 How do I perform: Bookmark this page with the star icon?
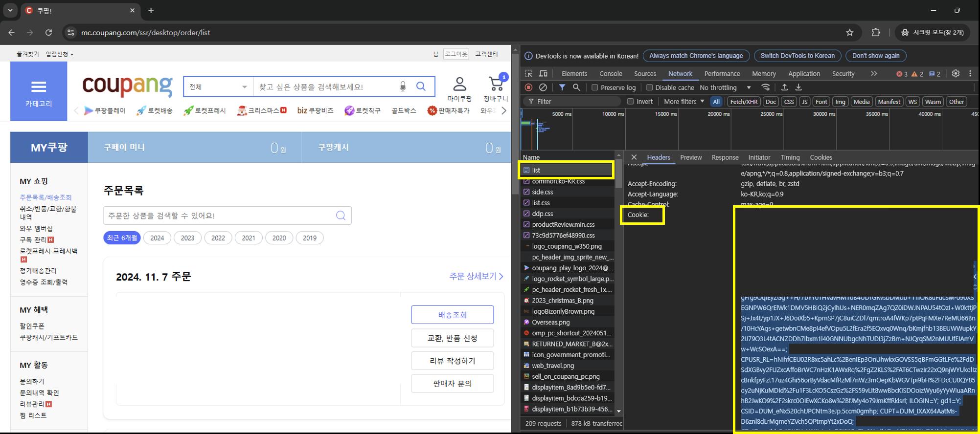(x=849, y=33)
